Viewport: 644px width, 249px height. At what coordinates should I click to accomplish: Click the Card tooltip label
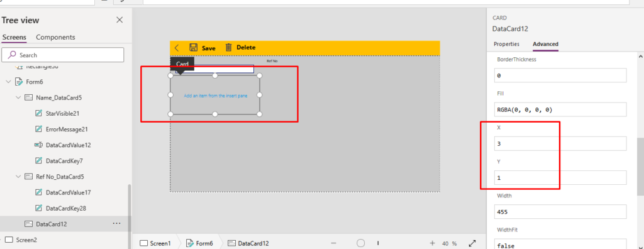(x=182, y=64)
